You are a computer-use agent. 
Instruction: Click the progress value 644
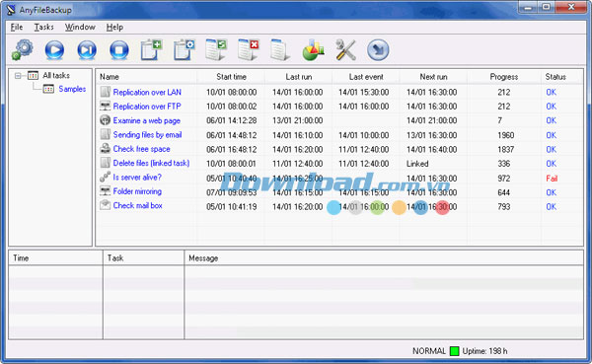tap(504, 192)
